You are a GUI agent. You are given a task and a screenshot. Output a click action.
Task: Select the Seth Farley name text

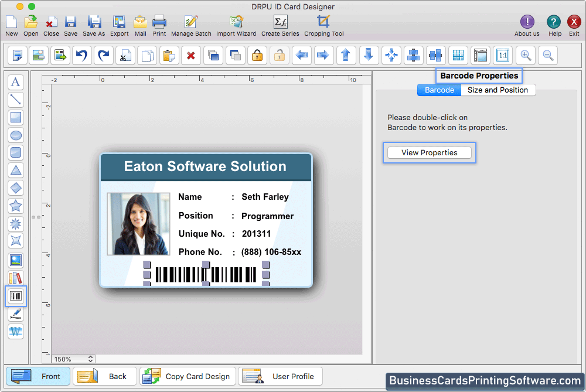[265, 197]
